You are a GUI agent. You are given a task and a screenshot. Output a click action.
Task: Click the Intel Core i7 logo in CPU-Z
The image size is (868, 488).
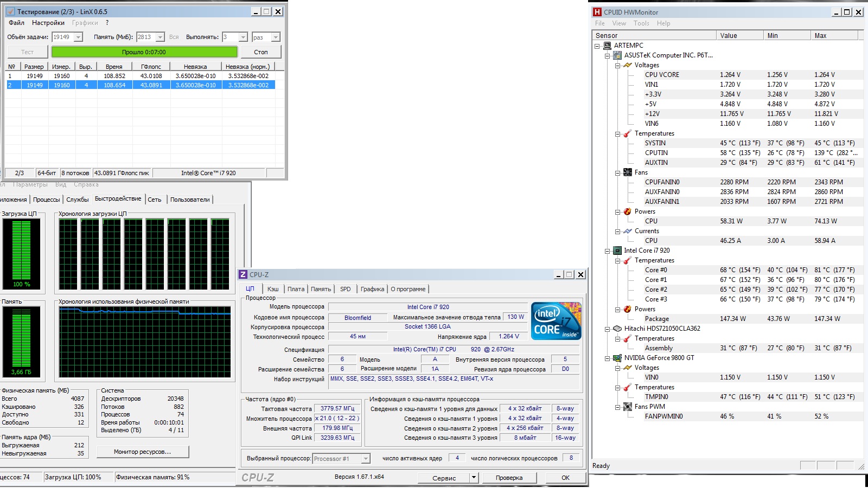tap(556, 321)
